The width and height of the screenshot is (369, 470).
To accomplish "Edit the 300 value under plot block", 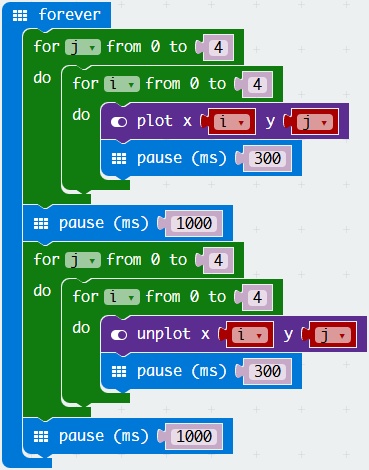I will [267, 159].
